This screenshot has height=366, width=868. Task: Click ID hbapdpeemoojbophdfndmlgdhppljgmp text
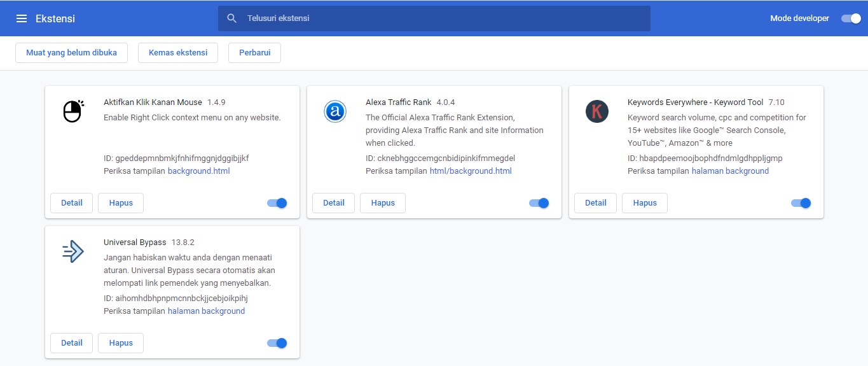coord(705,158)
